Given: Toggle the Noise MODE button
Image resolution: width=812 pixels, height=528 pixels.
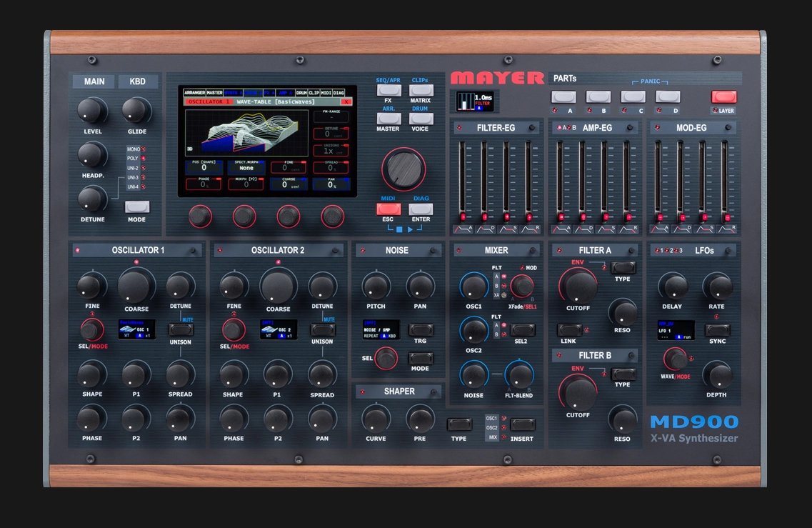Looking at the screenshot, I should (x=421, y=357).
